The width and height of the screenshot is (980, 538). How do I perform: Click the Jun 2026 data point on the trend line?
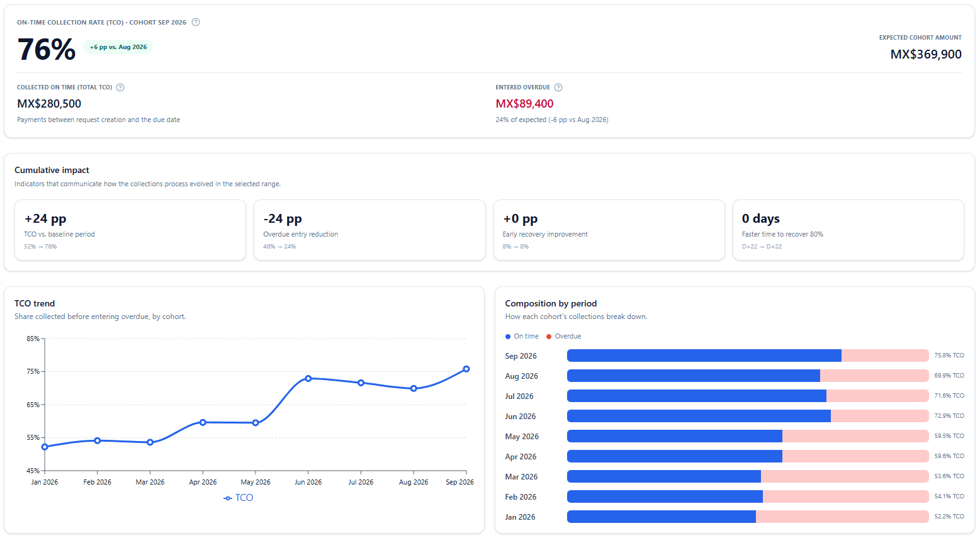pyautogui.click(x=308, y=379)
